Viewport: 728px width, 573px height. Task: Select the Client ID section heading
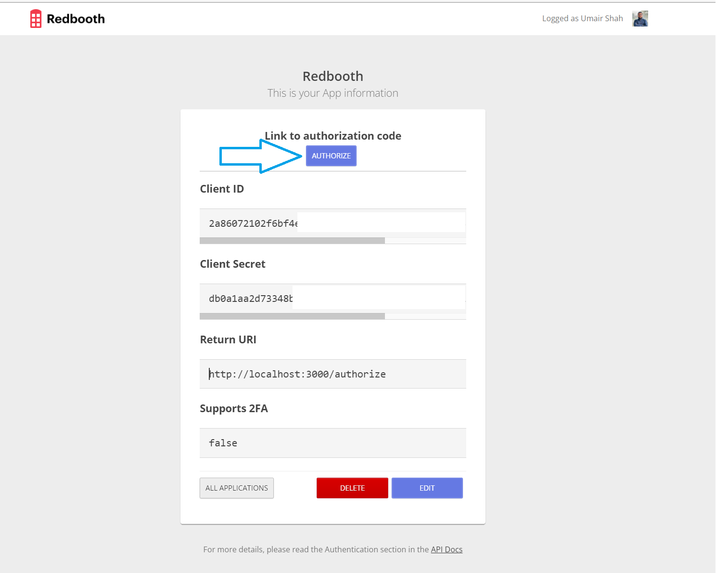click(x=222, y=189)
